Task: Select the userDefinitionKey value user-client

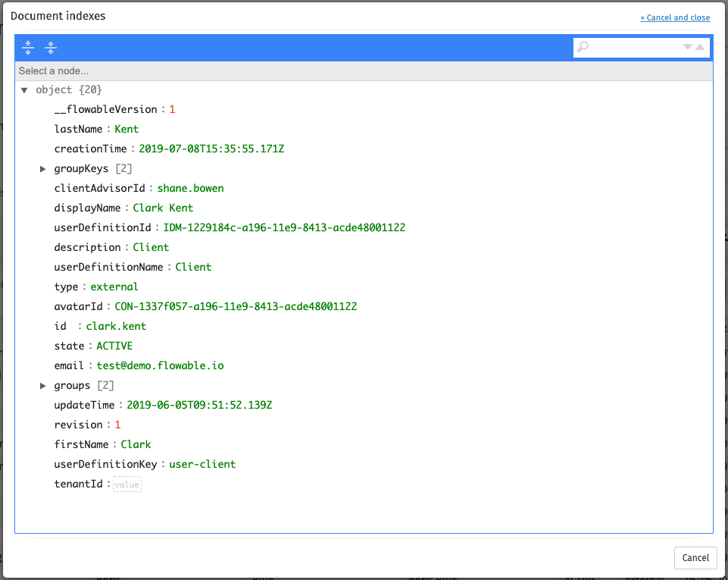Action: [202, 464]
